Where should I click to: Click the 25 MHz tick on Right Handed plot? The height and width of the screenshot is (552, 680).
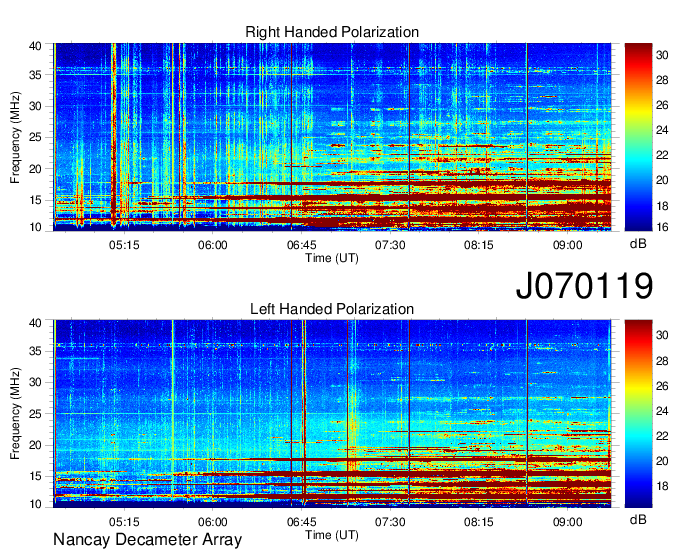click(35, 137)
